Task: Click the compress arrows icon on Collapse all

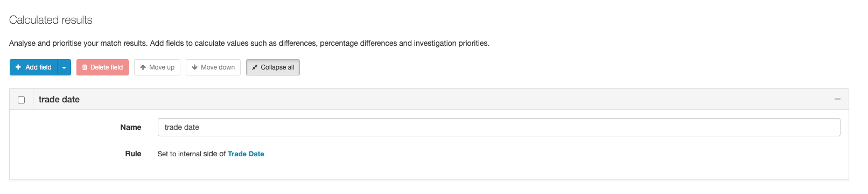Action: pyautogui.click(x=255, y=67)
